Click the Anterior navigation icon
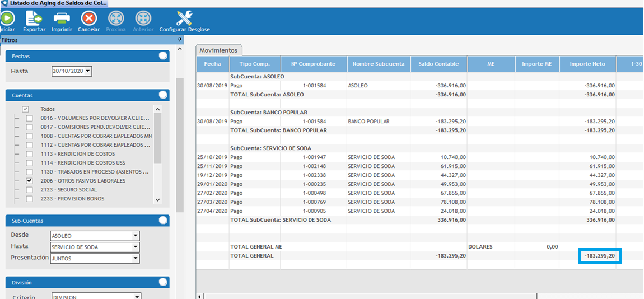Screen dimensions: 644x299 pyautogui.click(x=143, y=18)
